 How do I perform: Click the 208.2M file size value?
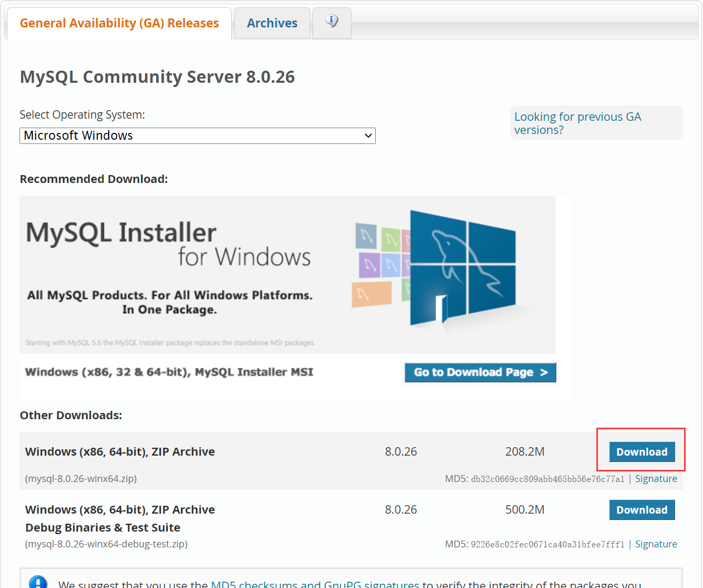point(525,452)
